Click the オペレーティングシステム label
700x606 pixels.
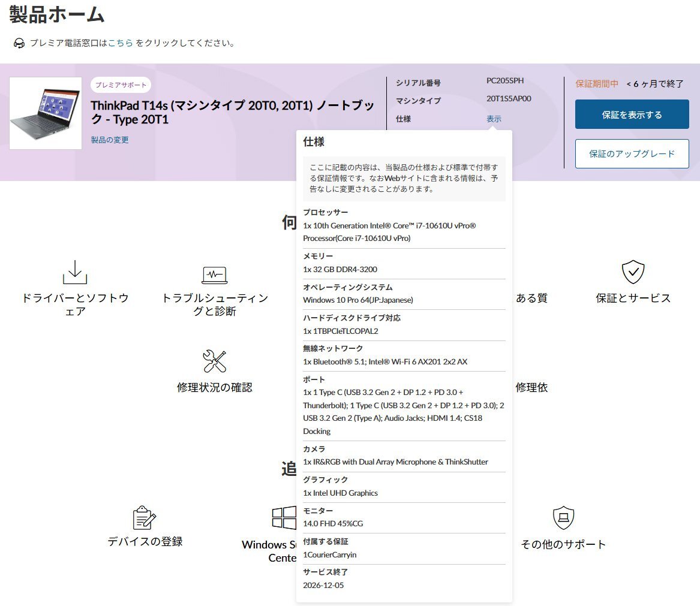pos(348,287)
